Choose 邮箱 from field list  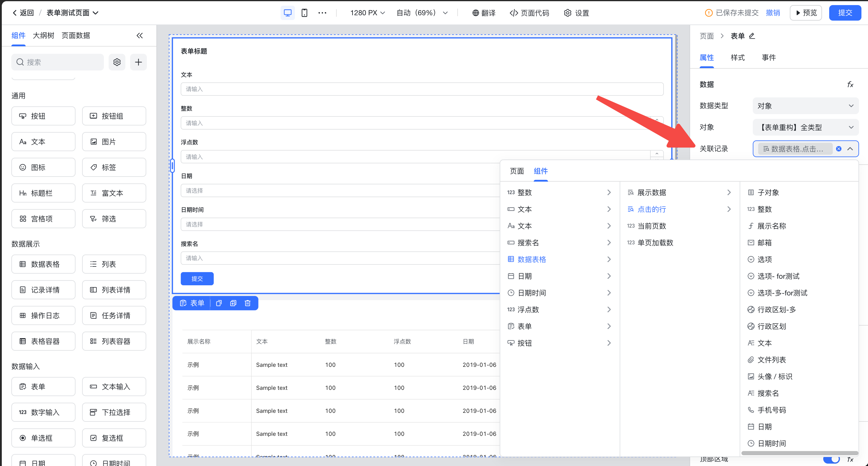click(799, 243)
